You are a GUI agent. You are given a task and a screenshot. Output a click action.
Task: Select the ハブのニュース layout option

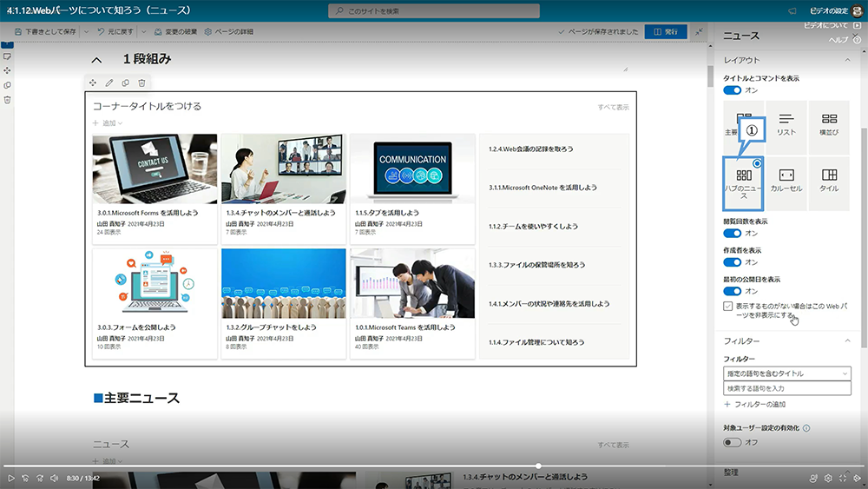(744, 184)
